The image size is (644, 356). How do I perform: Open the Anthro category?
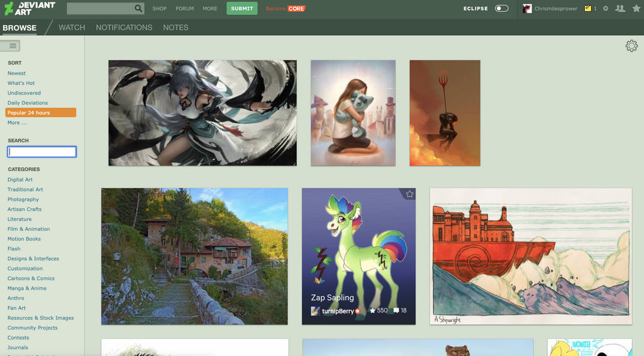click(16, 298)
